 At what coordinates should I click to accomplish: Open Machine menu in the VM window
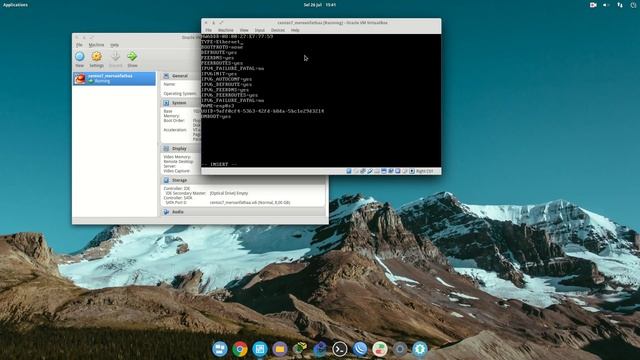226,30
